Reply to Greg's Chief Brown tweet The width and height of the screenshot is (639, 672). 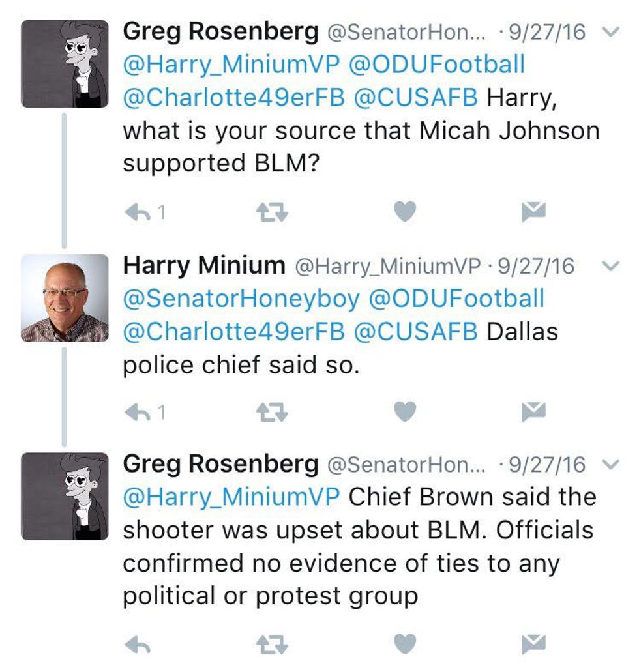137,645
